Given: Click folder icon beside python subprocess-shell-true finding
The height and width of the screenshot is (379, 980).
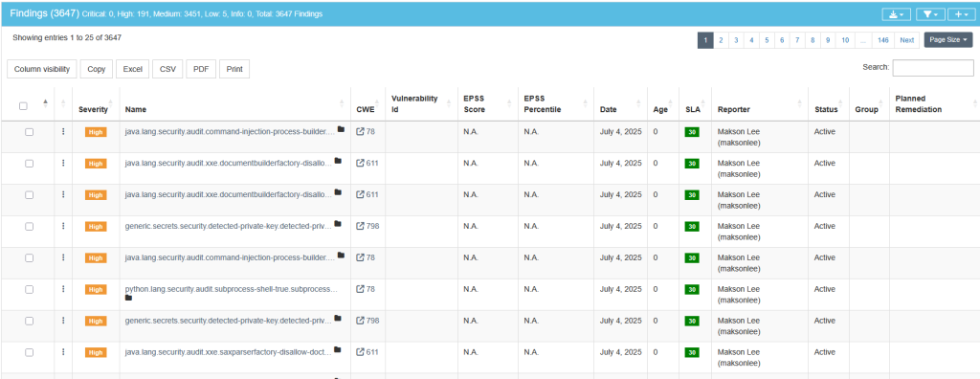Looking at the screenshot, I should (x=129, y=298).
